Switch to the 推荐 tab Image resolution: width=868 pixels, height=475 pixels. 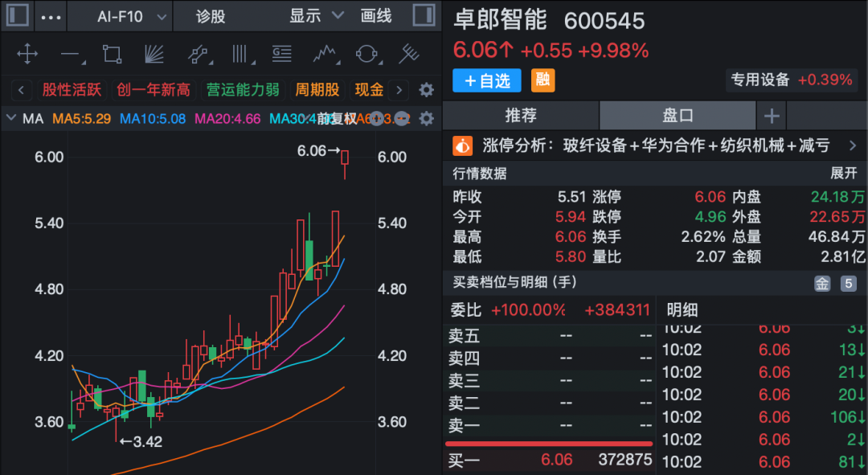(x=521, y=115)
